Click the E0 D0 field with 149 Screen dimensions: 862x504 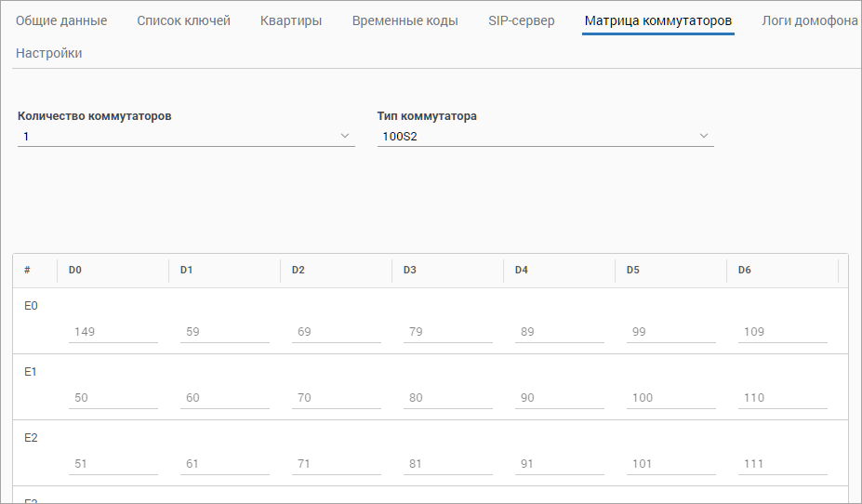113,332
